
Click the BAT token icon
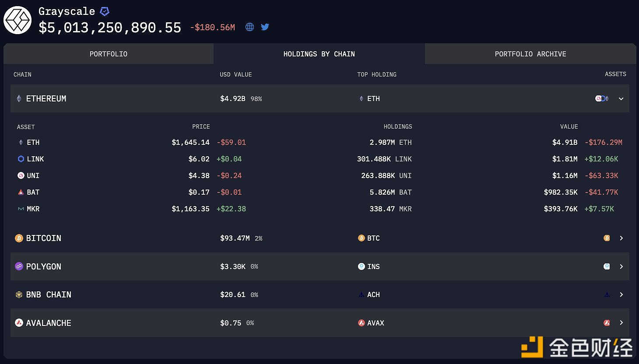tap(21, 192)
